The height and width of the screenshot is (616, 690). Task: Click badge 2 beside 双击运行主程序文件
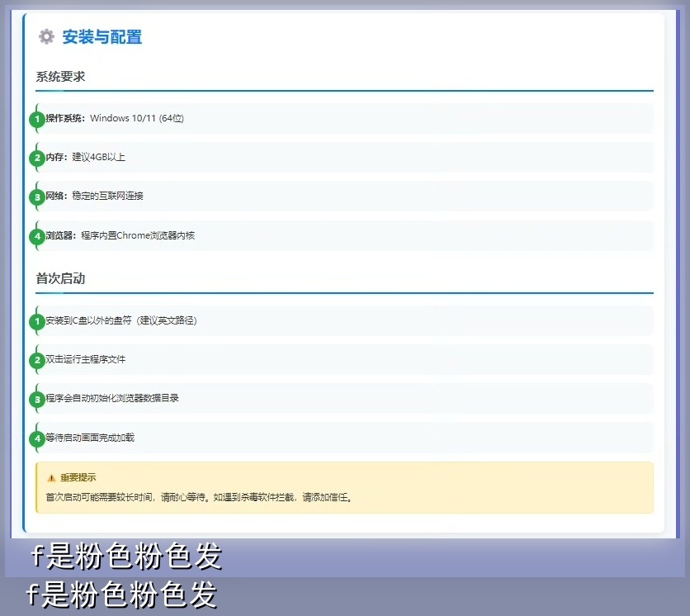coord(36,361)
